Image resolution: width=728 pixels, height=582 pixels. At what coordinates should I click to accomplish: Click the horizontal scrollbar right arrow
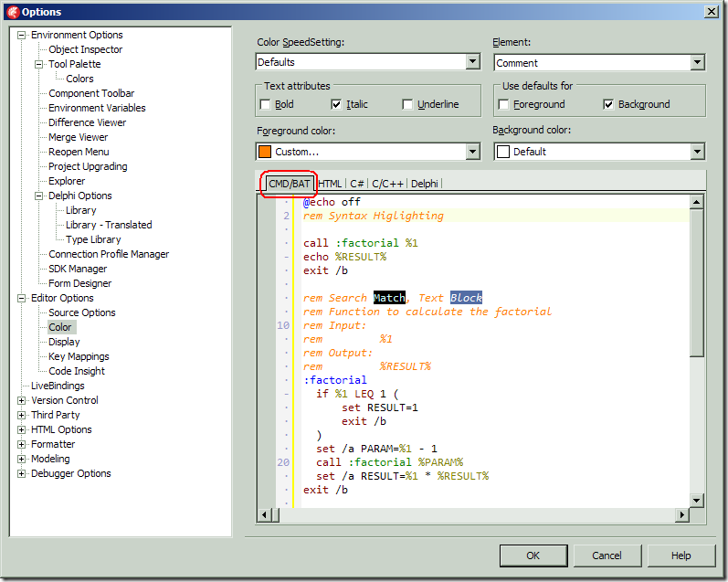(681, 515)
